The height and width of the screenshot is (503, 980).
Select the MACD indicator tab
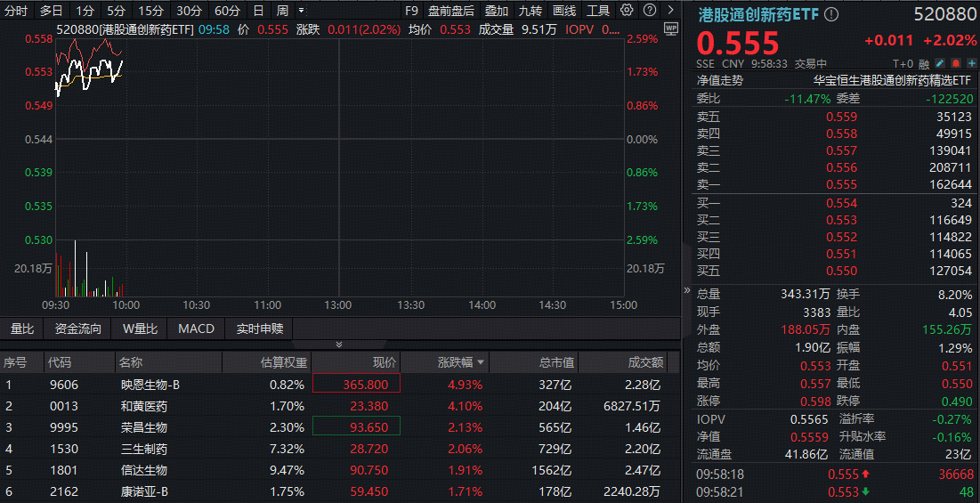point(196,329)
